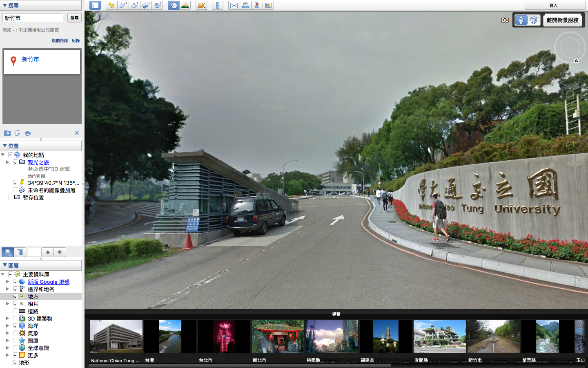Viewport: 588px width, 368px height.
Task: Click the Add Placemark pushpin icon
Action: pos(111,5)
